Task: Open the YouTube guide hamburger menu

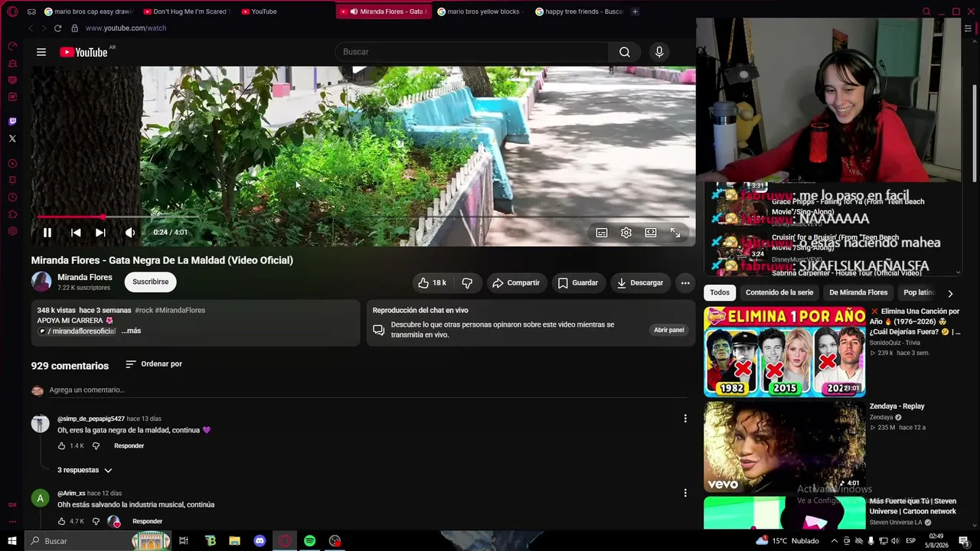Action: 41,52
